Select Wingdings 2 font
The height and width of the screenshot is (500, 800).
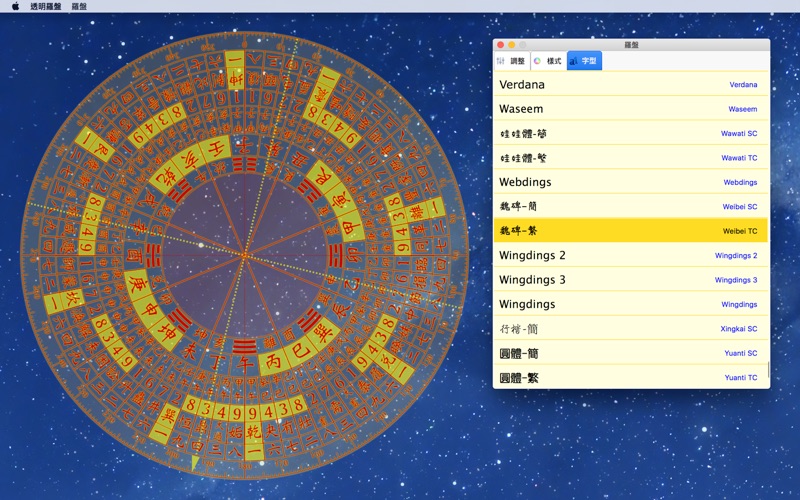[x=630, y=255]
